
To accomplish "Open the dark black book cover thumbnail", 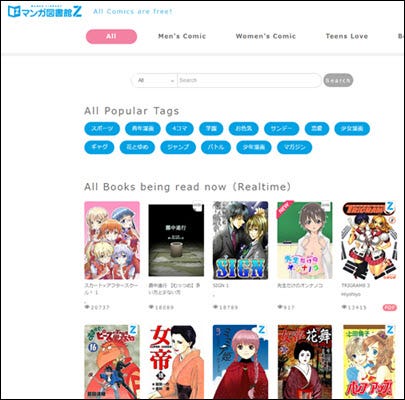I will pos(176,240).
